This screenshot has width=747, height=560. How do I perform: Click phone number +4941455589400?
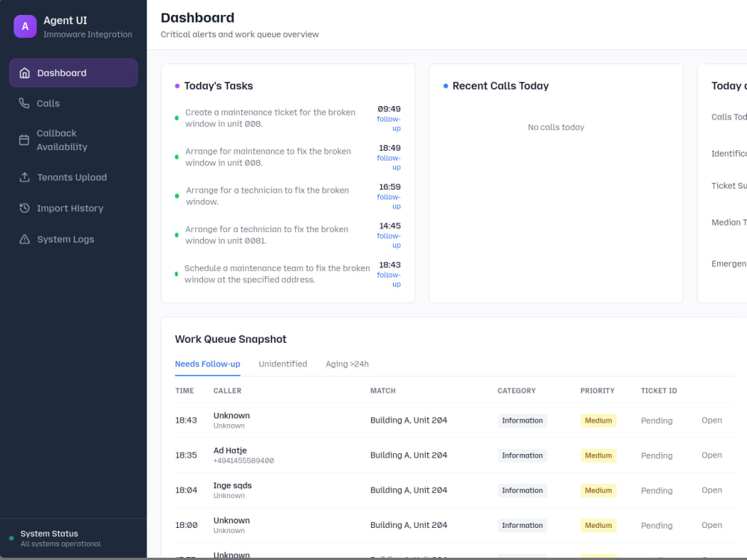[x=244, y=461]
